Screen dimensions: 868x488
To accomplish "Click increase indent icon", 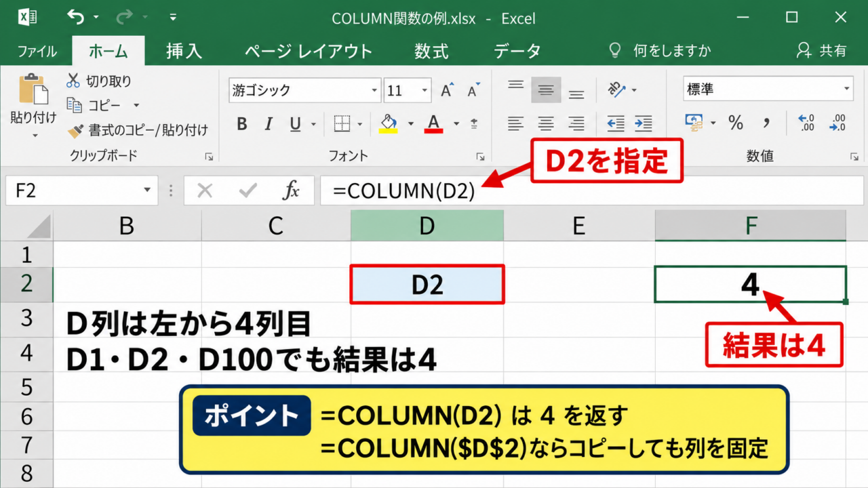I will pos(643,124).
